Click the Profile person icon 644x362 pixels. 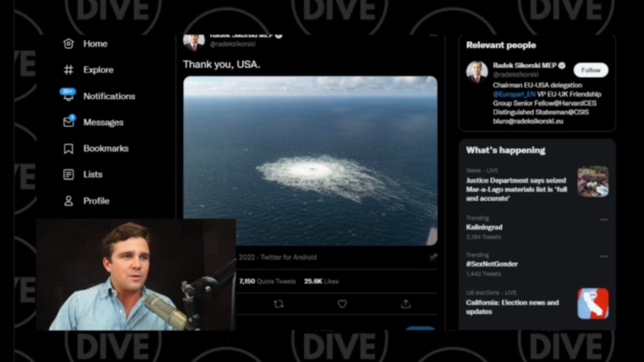coord(68,201)
